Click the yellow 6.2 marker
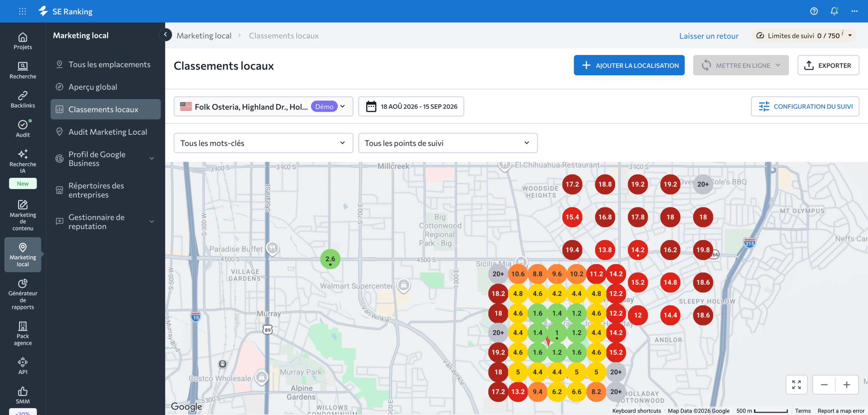868x415 pixels. click(x=557, y=392)
